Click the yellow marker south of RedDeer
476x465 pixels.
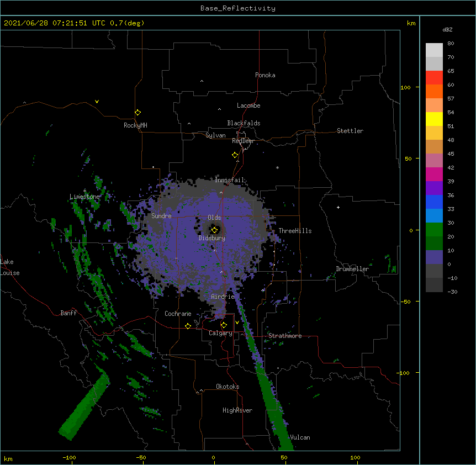pyautogui.click(x=235, y=155)
